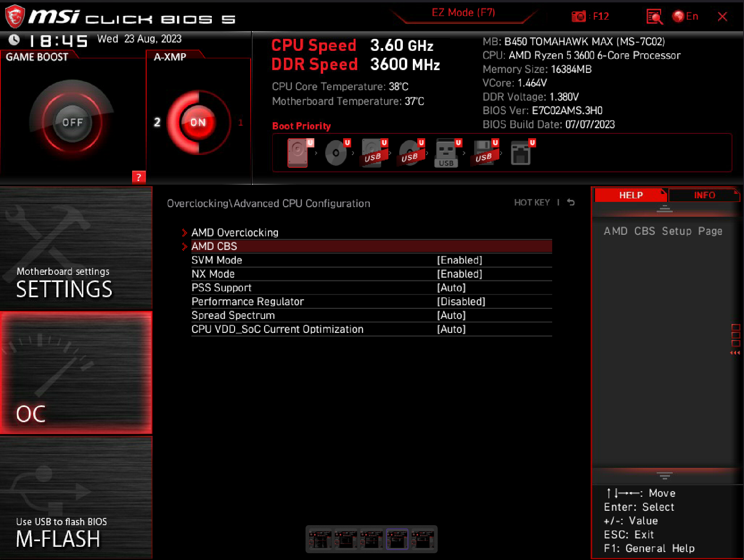Image resolution: width=744 pixels, height=560 pixels.
Task: Click CPU VDD_SoC Current Optimization label
Action: pos(277,329)
